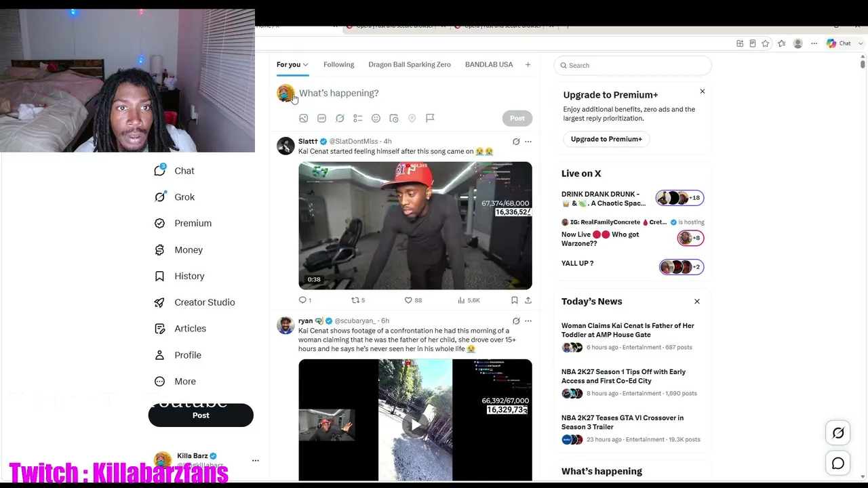Image resolution: width=868 pixels, height=488 pixels.
Task: Launch Creator Studio from sidebar
Action: pos(195,302)
